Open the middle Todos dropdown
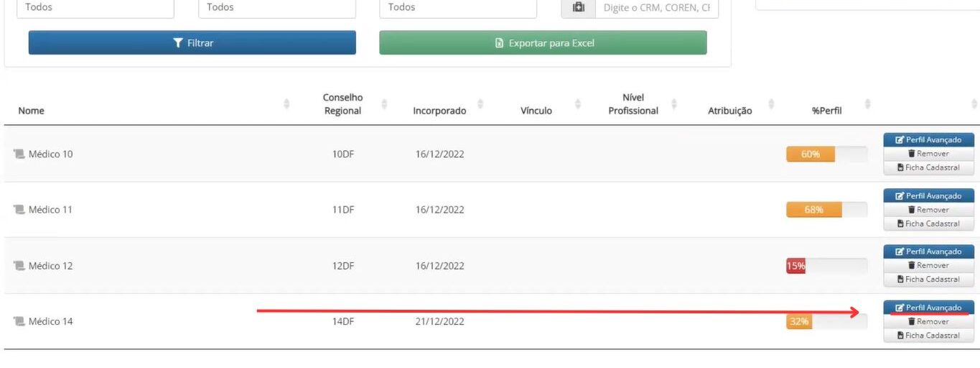The image size is (980, 368). (276, 7)
